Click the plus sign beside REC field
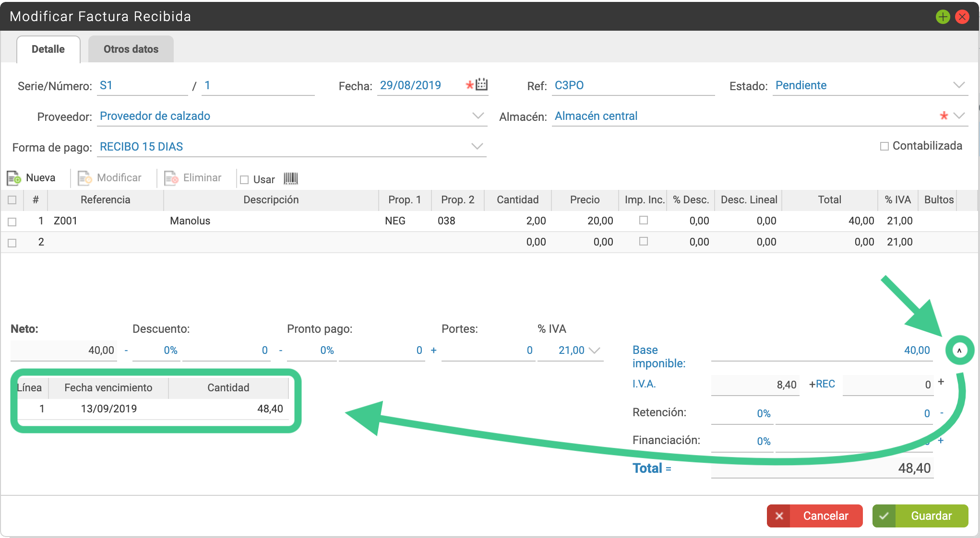 [x=941, y=382]
